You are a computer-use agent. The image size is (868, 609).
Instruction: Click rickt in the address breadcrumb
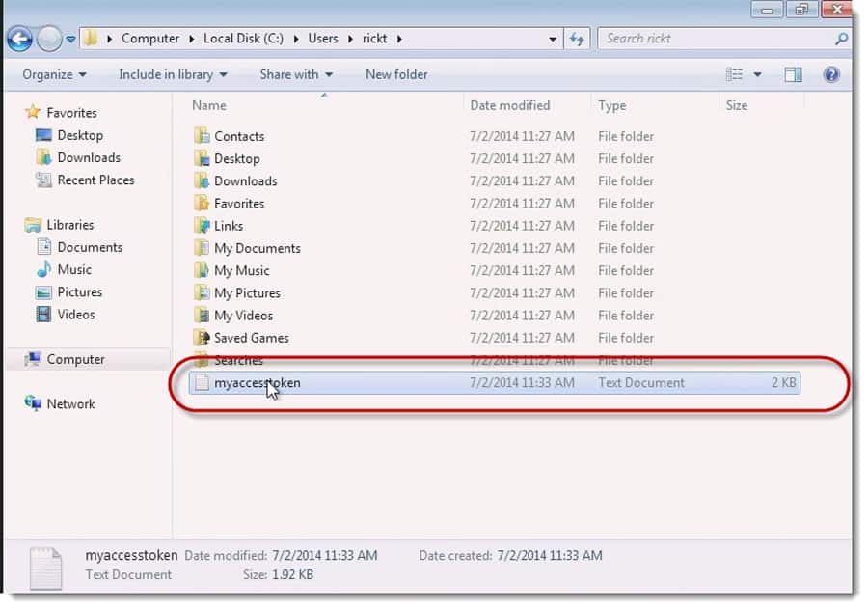tap(375, 39)
